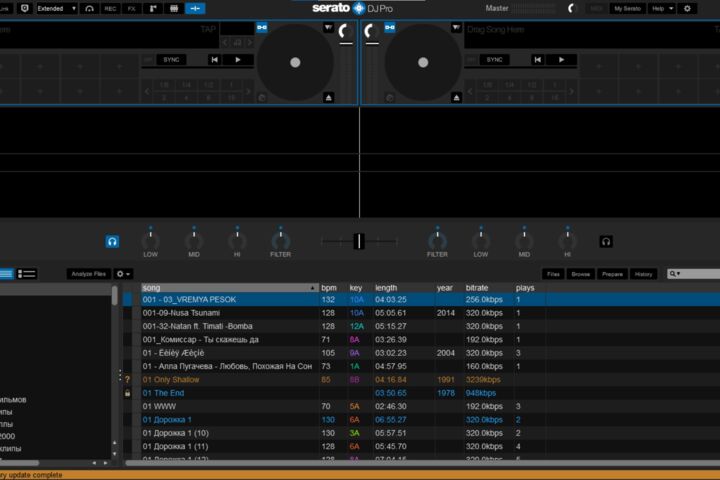720x480 pixels.
Task: Click the right channel LOW EQ knob
Action: click(481, 240)
